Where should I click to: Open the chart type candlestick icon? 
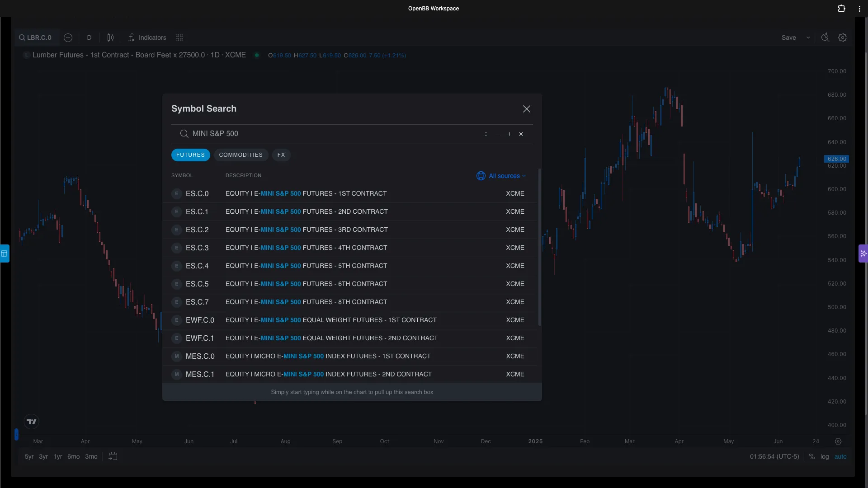click(110, 38)
